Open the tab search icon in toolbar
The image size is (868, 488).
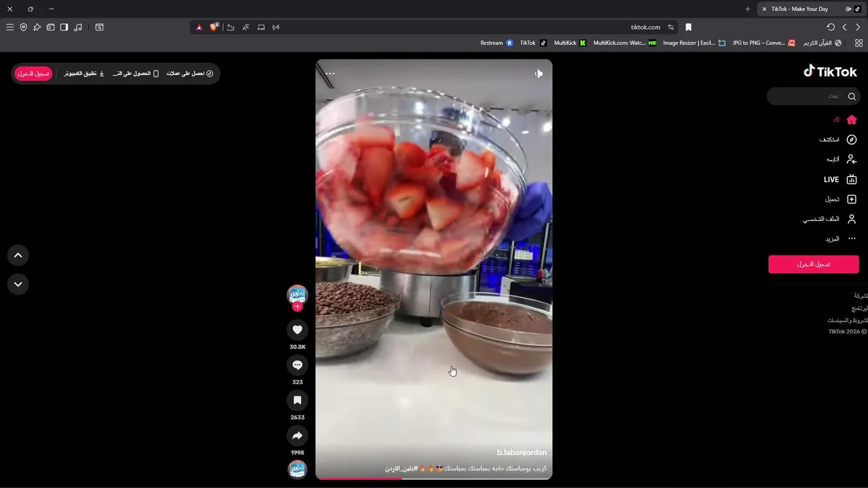(x=99, y=27)
